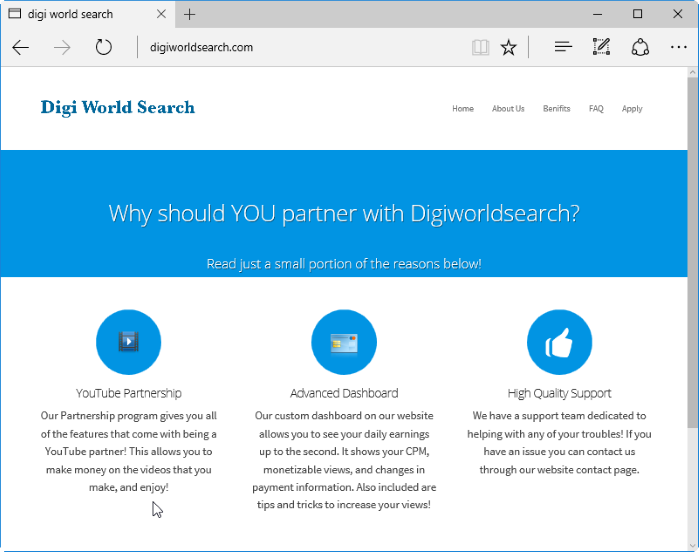Open the Home menu link
This screenshot has height=552, width=699.
click(463, 109)
